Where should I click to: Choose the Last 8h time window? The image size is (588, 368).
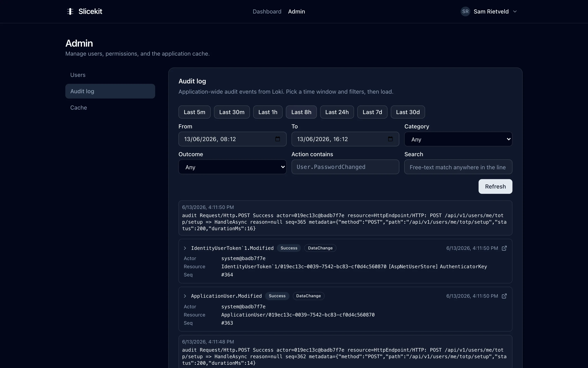(301, 112)
